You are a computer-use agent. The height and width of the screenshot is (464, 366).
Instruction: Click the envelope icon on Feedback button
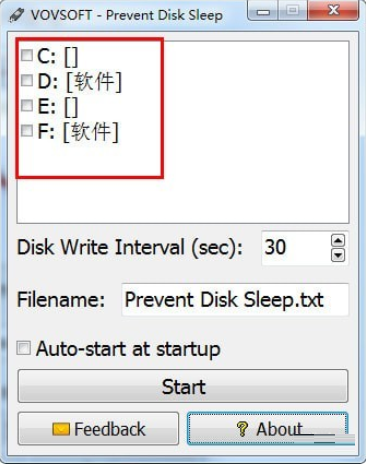(x=61, y=429)
